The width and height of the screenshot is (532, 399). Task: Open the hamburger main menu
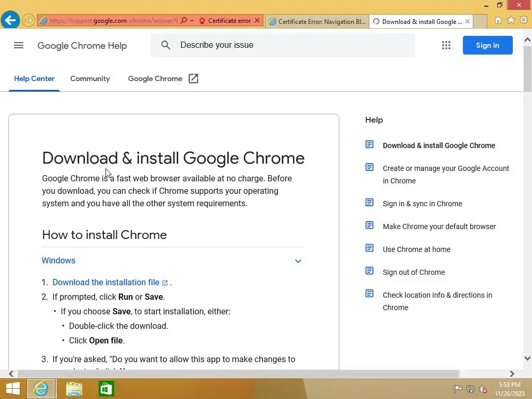(19, 45)
